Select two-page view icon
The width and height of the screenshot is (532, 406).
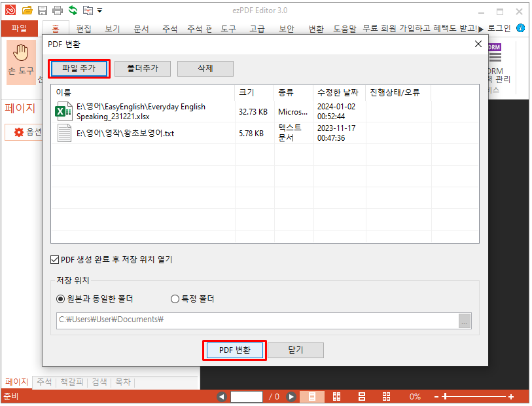pos(336,396)
